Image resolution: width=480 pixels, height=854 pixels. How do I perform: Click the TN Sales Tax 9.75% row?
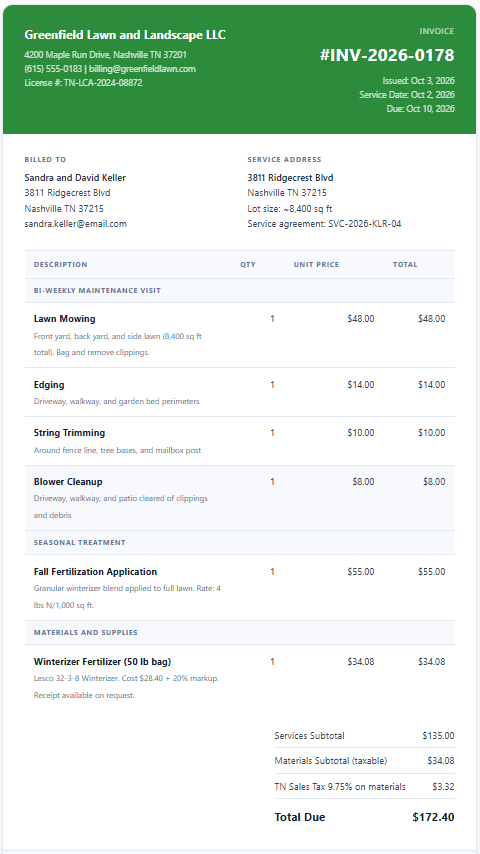[x=364, y=787]
